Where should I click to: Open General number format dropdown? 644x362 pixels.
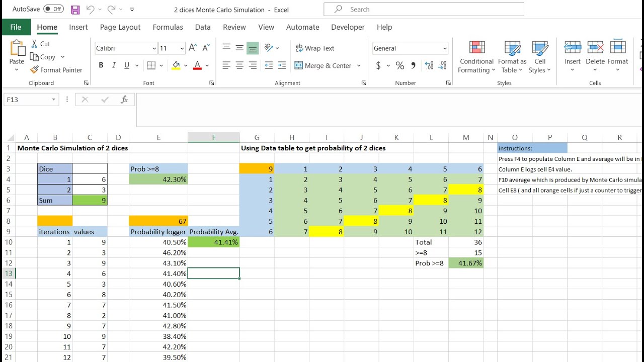tap(445, 48)
